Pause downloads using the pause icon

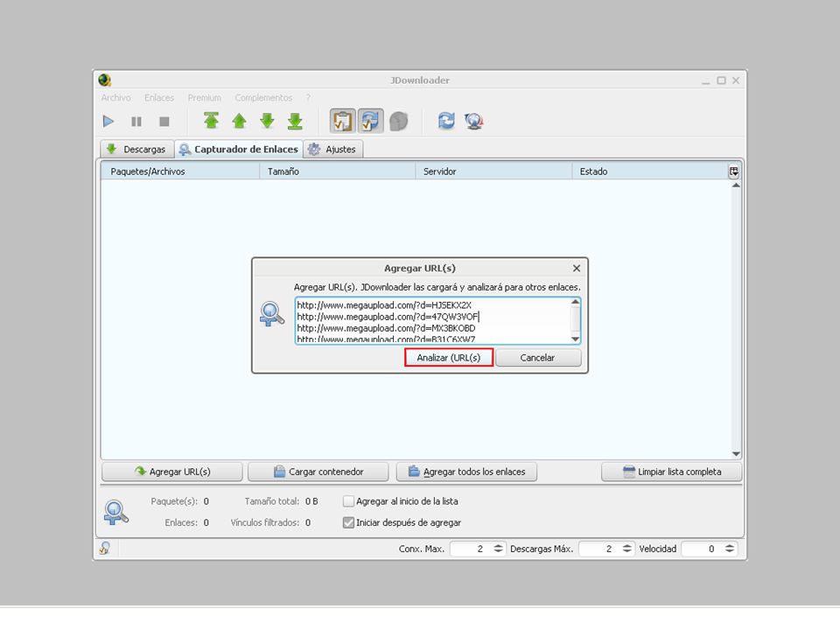pyautogui.click(x=136, y=122)
